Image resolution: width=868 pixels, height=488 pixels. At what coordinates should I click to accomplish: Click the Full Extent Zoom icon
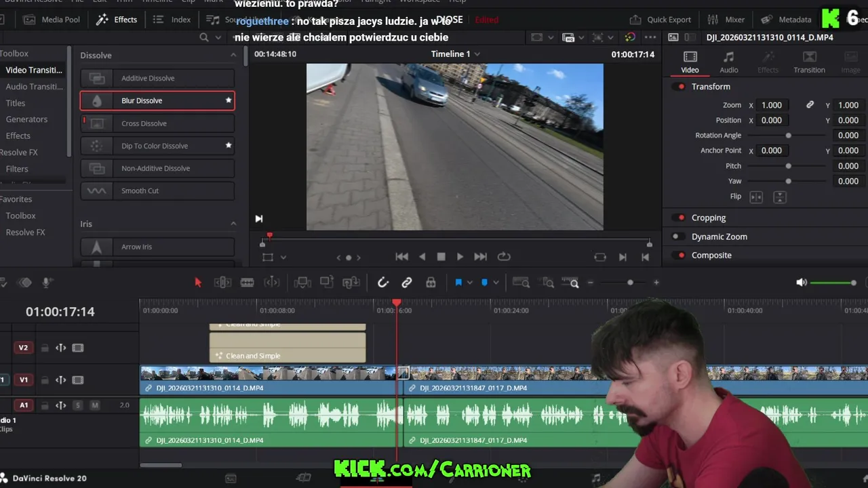[521, 283]
